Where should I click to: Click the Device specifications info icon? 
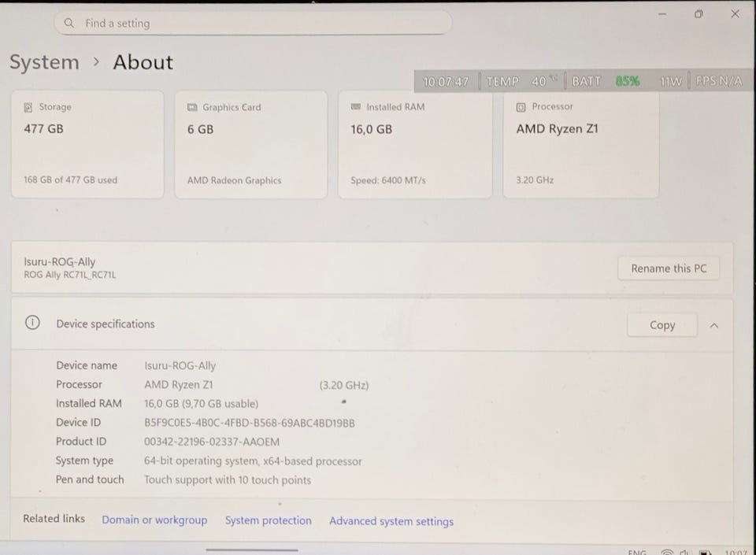pos(32,322)
